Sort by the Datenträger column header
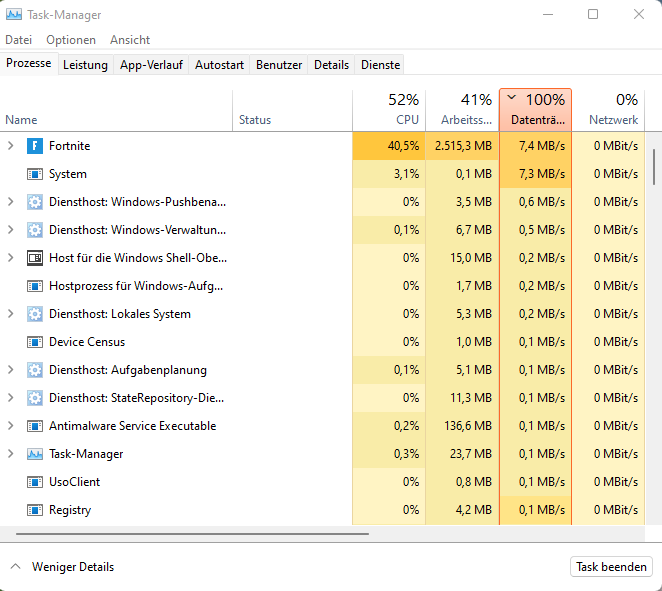 (x=535, y=110)
